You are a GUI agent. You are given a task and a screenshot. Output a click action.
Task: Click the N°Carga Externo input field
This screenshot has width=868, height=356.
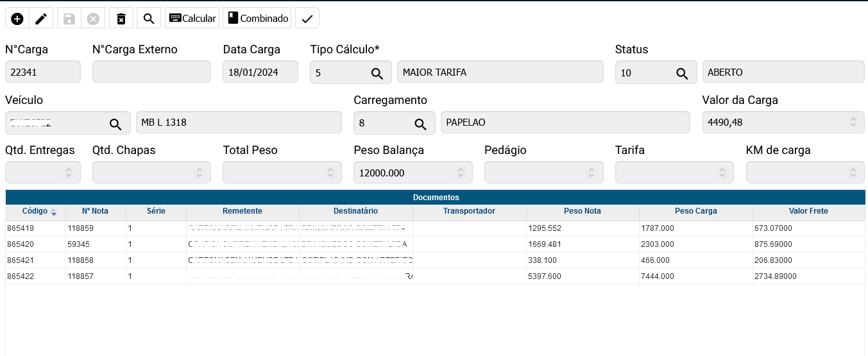click(151, 72)
